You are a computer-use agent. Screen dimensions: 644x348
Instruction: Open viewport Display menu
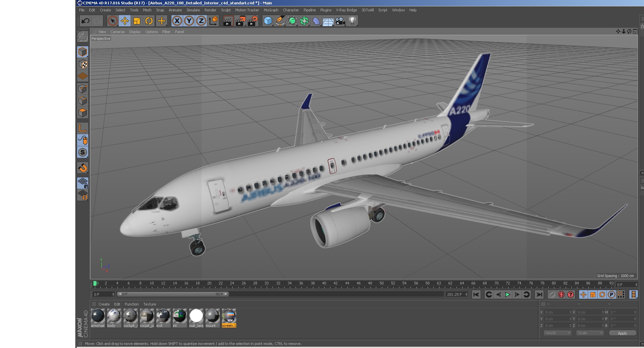pos(135,32)
